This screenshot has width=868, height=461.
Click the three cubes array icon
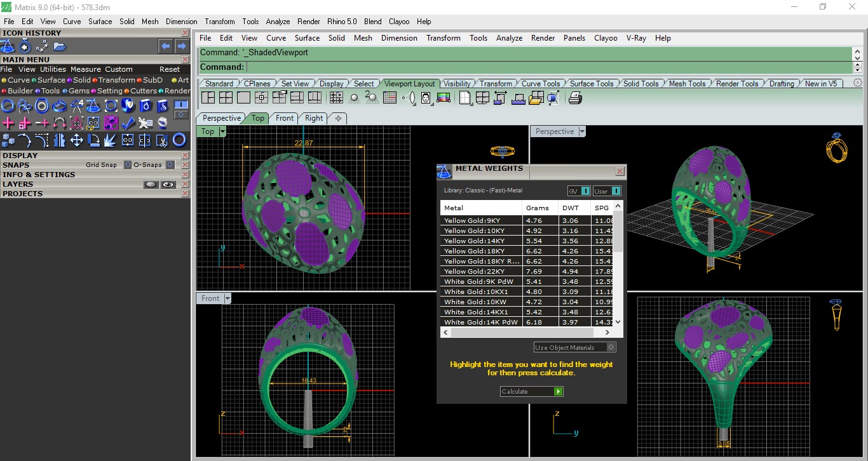8,140
